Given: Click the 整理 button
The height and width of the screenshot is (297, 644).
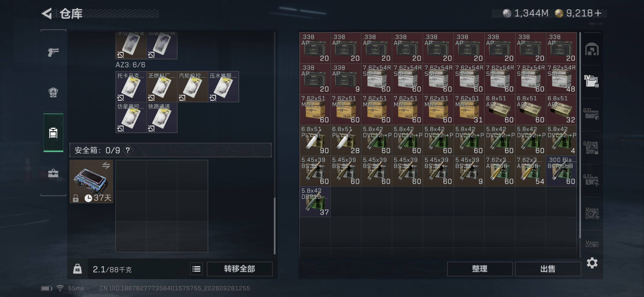Looking at the screenshot, I should click(x=480, y=269).
